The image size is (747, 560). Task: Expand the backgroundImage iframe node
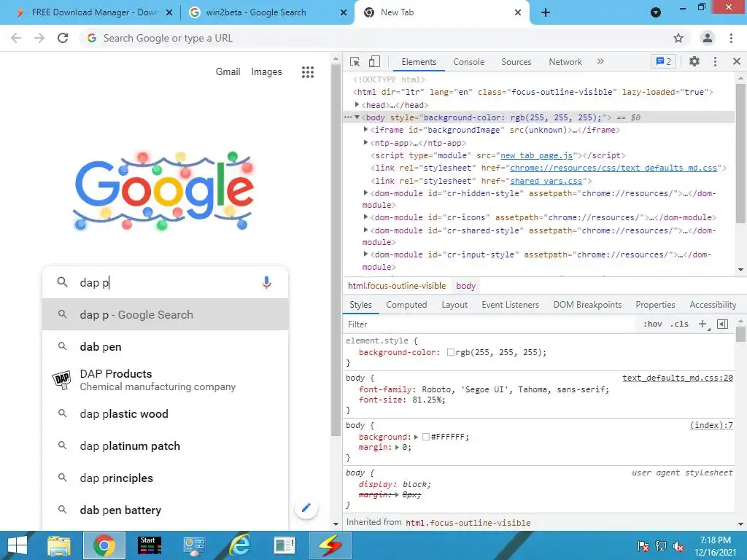pyautogui.click(x=365, y=130)
